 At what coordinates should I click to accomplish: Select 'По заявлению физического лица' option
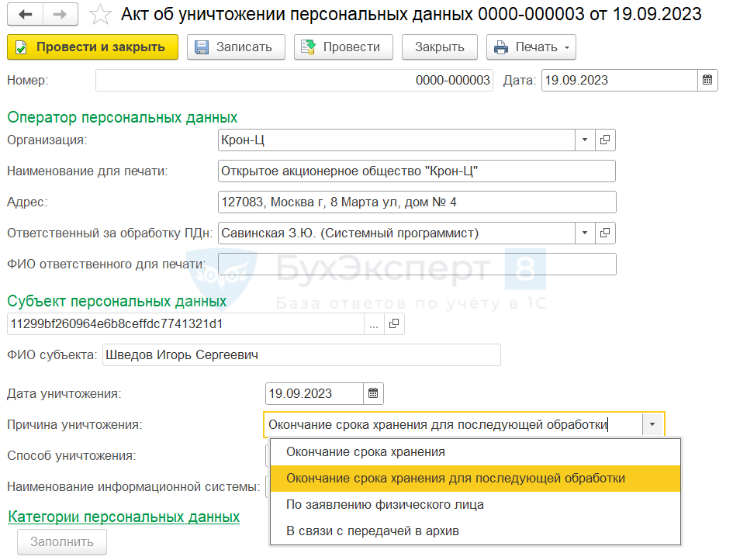475,505
